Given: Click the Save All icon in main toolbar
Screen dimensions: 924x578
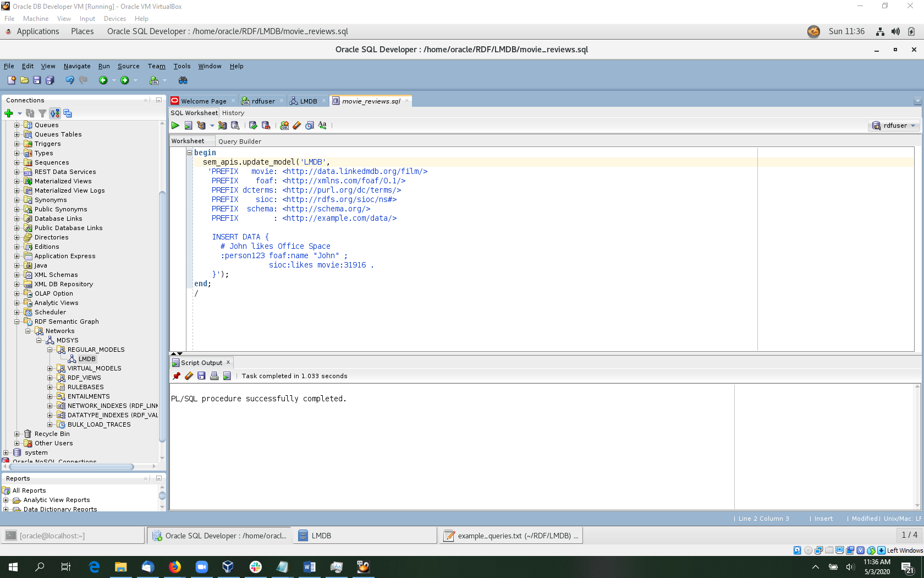Looking at the screenshot, I should click(x=50, y=80).
